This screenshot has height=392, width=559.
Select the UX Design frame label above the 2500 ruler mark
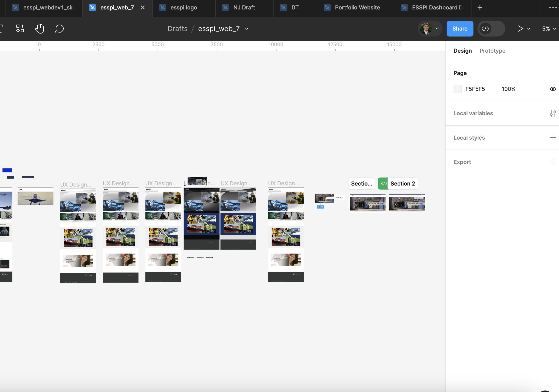118,183
